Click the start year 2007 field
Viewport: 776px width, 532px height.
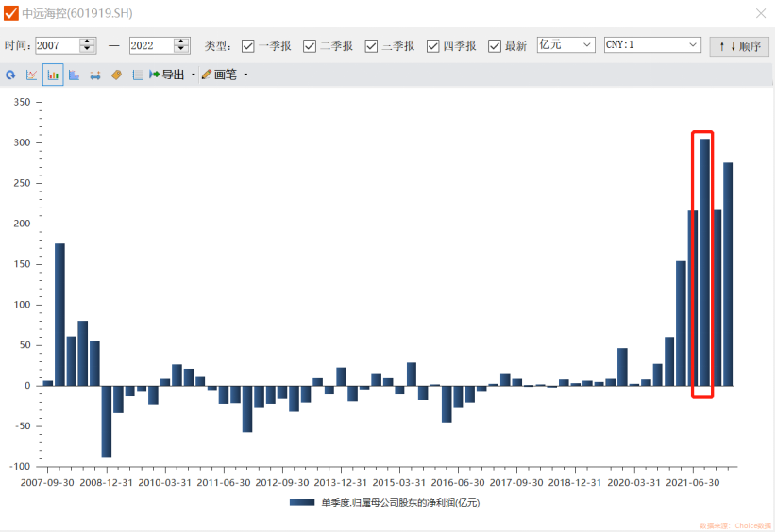(57, 45)
